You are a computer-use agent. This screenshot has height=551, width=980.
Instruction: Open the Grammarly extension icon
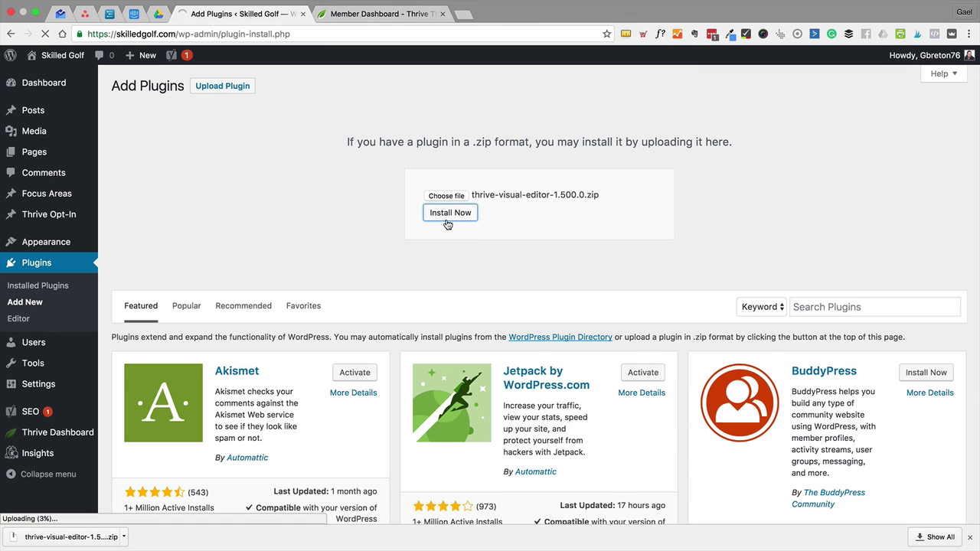click(x=831, y=34)
